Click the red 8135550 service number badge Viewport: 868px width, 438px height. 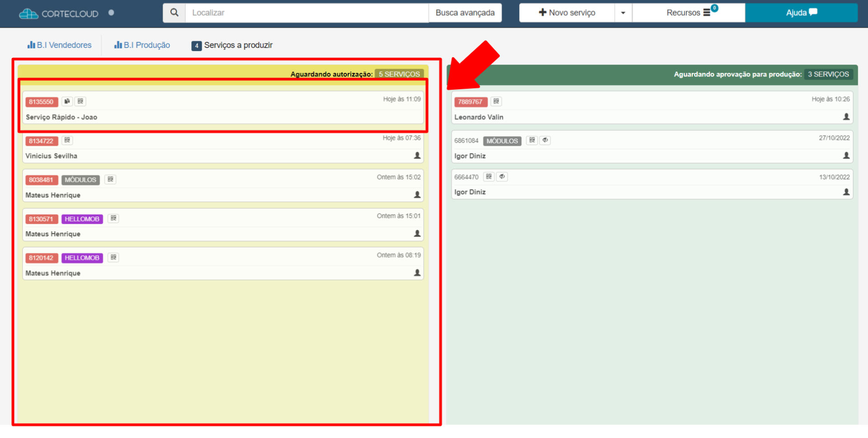[41, 102]
